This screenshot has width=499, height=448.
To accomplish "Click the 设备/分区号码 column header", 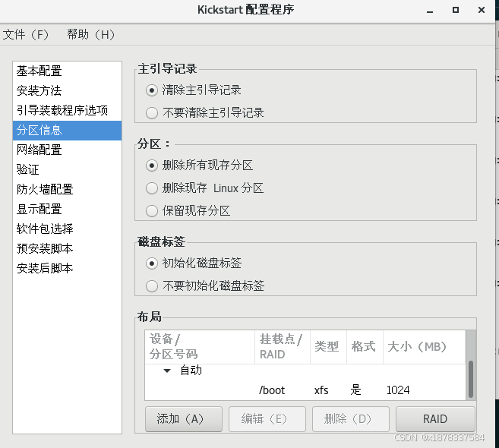I will [x=200, y=347].
